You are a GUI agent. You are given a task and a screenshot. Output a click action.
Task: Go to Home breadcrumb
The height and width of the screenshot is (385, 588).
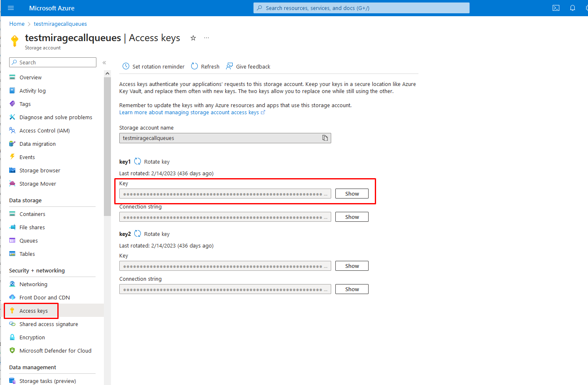coord(17,24)
